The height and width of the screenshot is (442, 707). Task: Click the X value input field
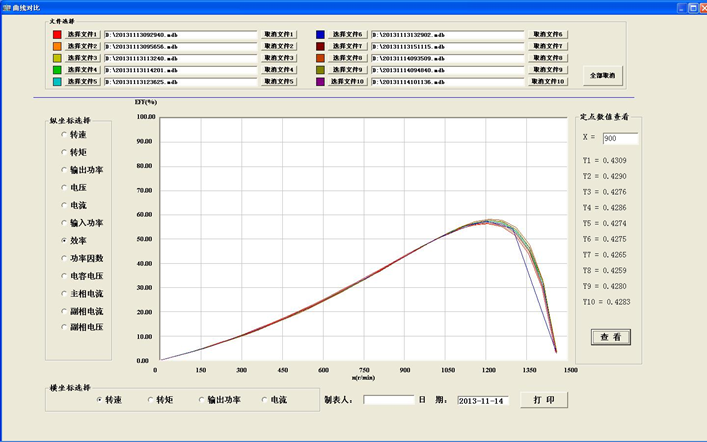[x=619, y=139]
